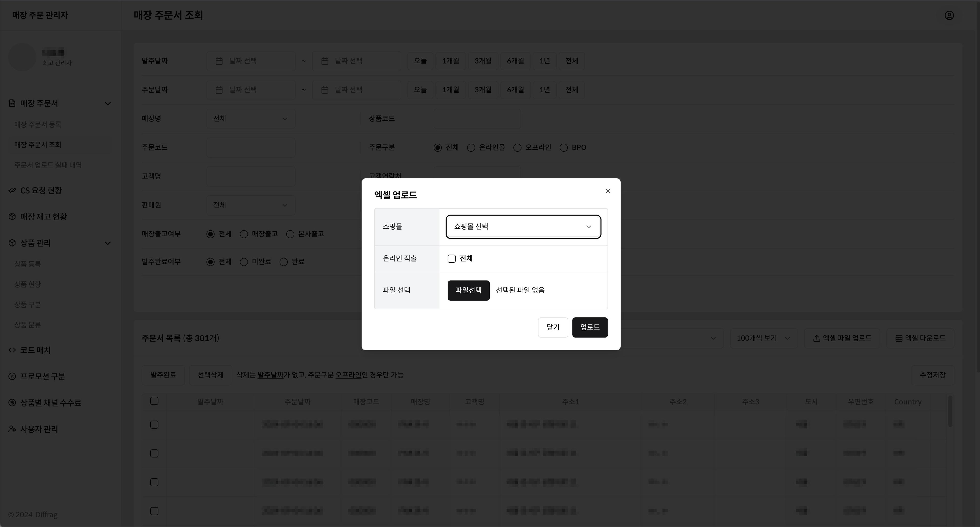Image resolution: width=980 pixels, height=527 pixels.
Task: Open the 100개씩 보기 dropdown
Action: 763,338
